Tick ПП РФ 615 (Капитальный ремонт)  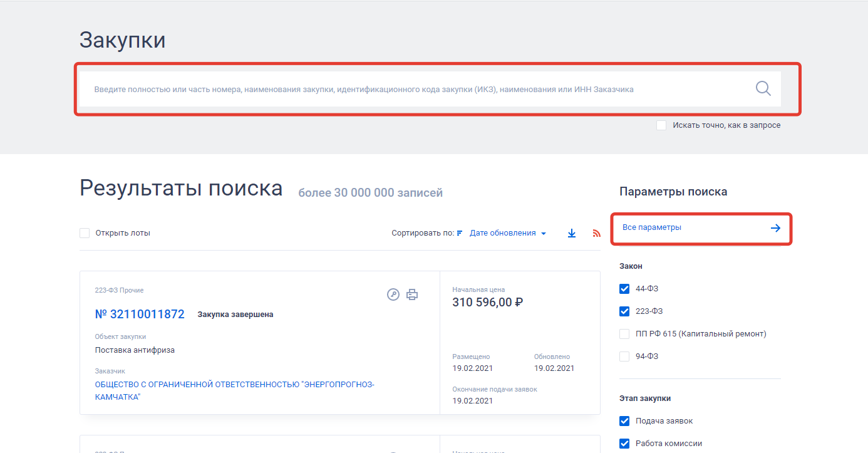click(x=624, y=334)
